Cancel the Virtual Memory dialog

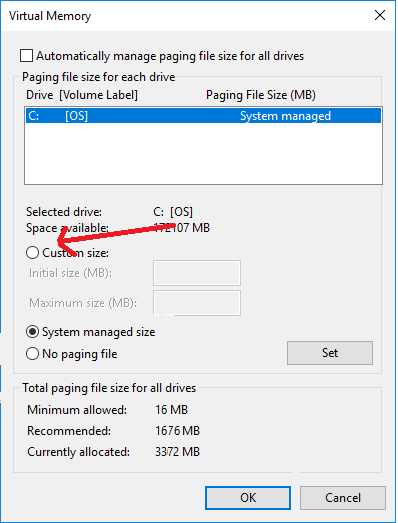click(343, 498)
